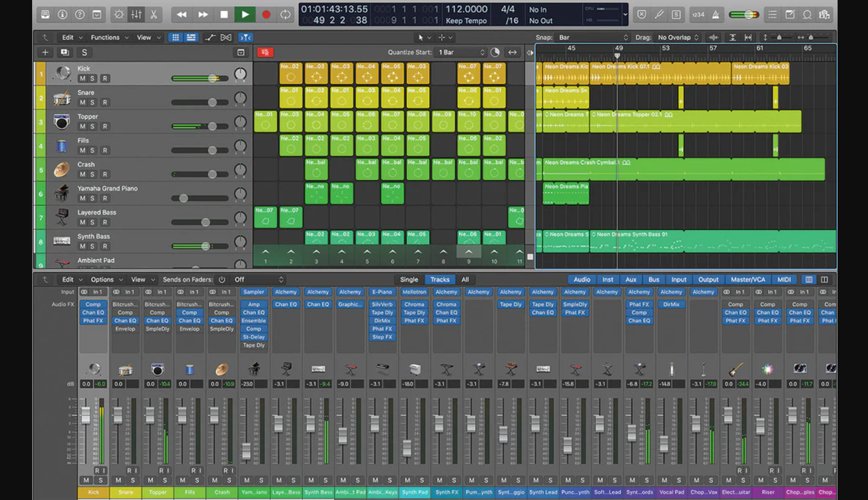Toggle the count-in button
The width and height of the screenshot is (868, 500).
click(x=698, y=14)
